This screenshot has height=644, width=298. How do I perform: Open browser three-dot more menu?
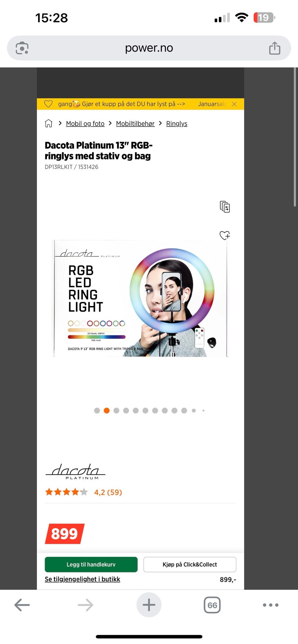pos(271,605)
